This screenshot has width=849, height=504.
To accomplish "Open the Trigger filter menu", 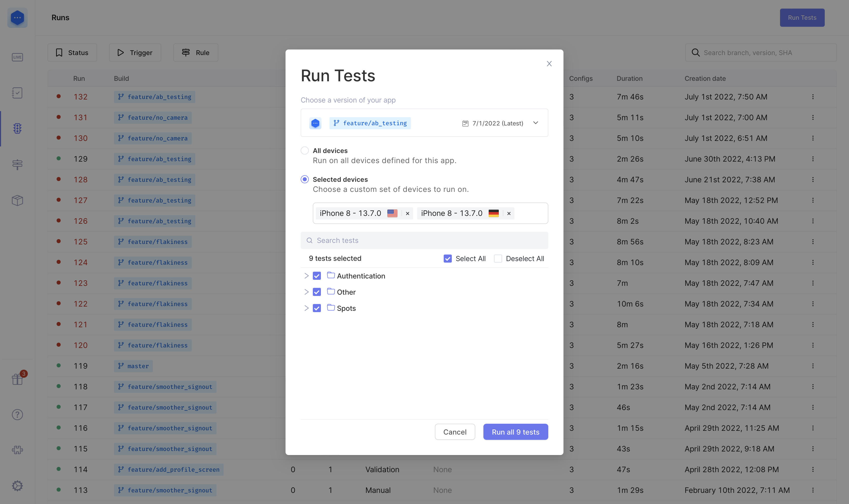I will point(135,53).
